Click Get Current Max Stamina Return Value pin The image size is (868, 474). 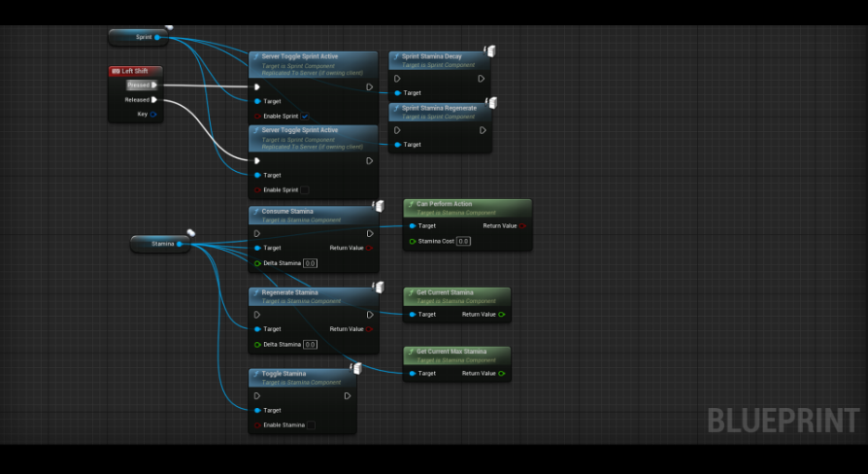[502, 373]
